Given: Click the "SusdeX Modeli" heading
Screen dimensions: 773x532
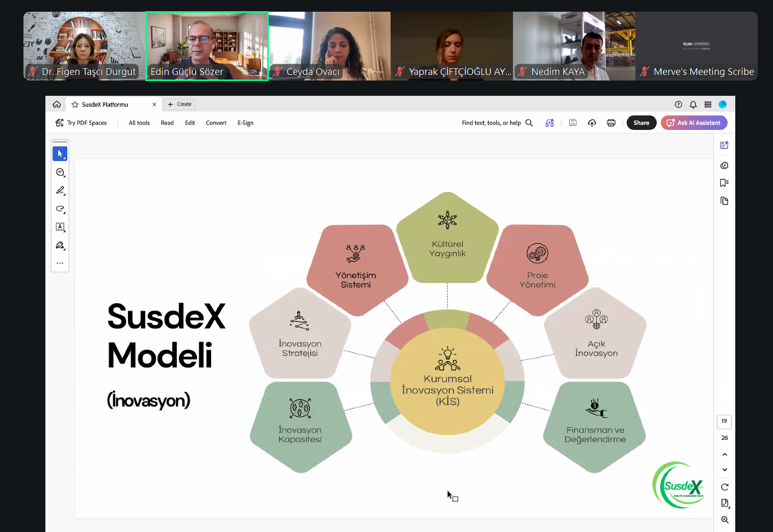Looking at the screenshot, I should [166, 335].
